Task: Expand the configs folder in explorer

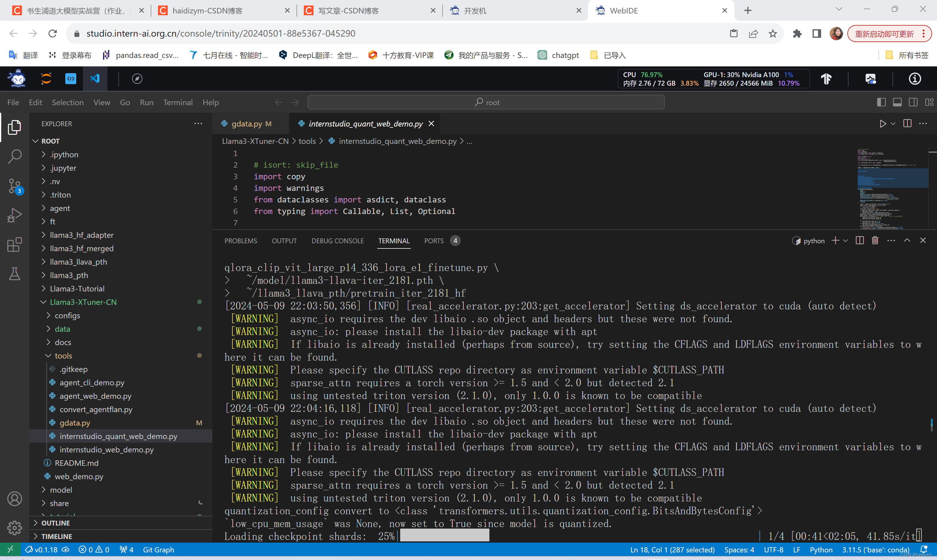Action: [67, 315]
